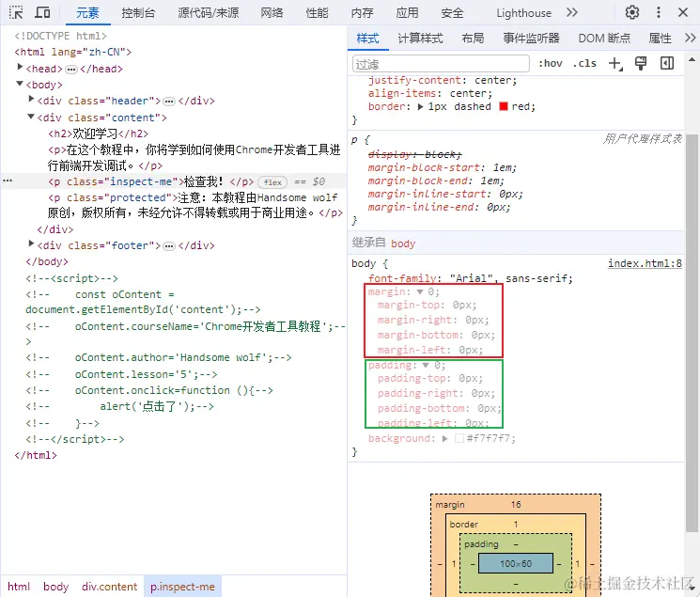
Task: Select the 计算样式 sidebar tab
Action: coord(420,39)
